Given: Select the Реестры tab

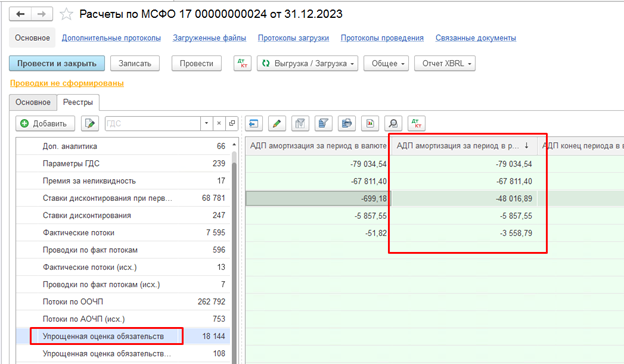Looking at the screenshot, I should tap(78, 102).
